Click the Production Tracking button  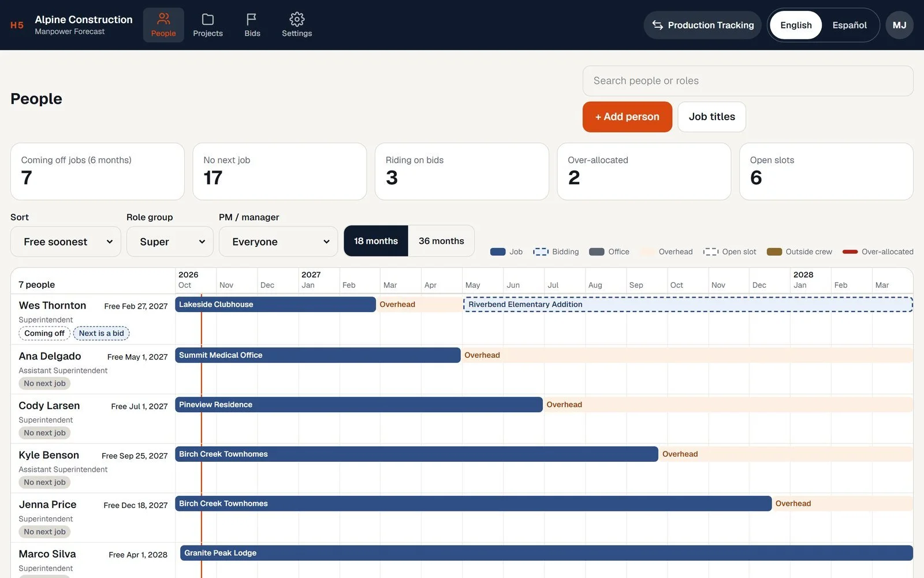(x=702, y=25)
